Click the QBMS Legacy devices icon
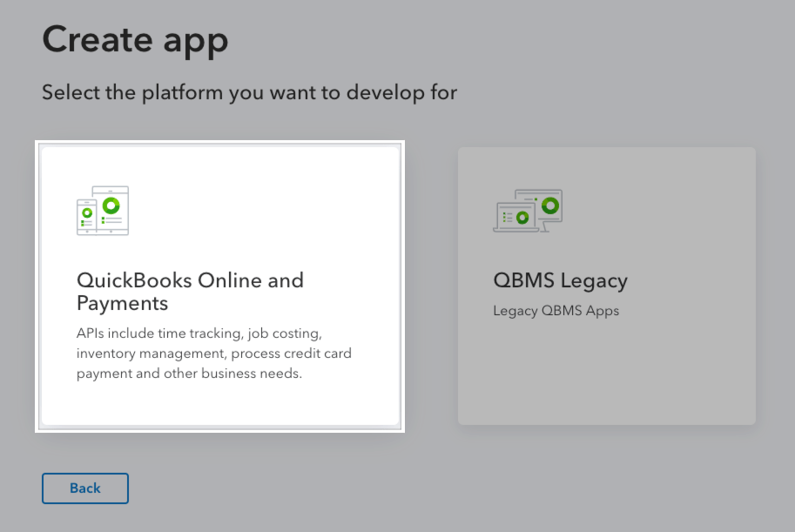 click(528, 210)
